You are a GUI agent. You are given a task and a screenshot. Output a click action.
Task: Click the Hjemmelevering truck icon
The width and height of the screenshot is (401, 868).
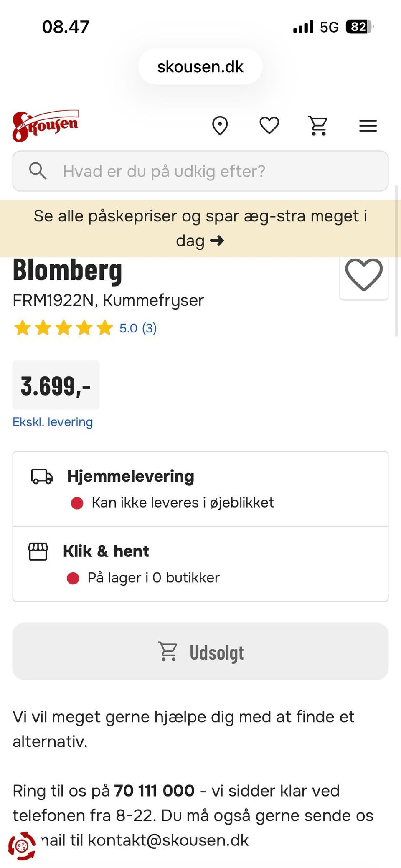pos(42,477)
